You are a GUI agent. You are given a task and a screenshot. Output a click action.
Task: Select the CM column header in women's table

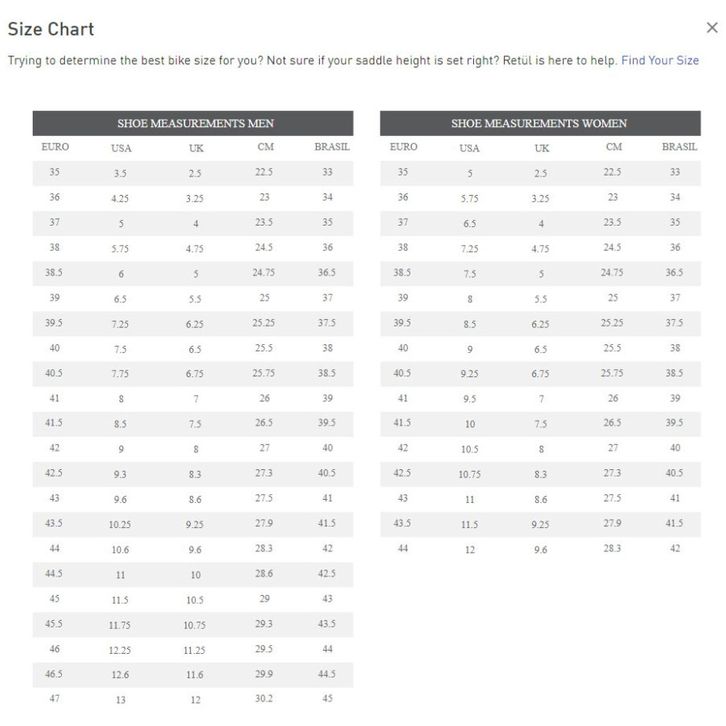(613, 147)
